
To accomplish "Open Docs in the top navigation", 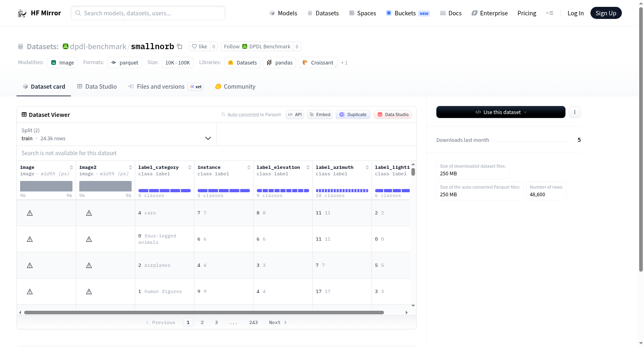I will (450, 13).
